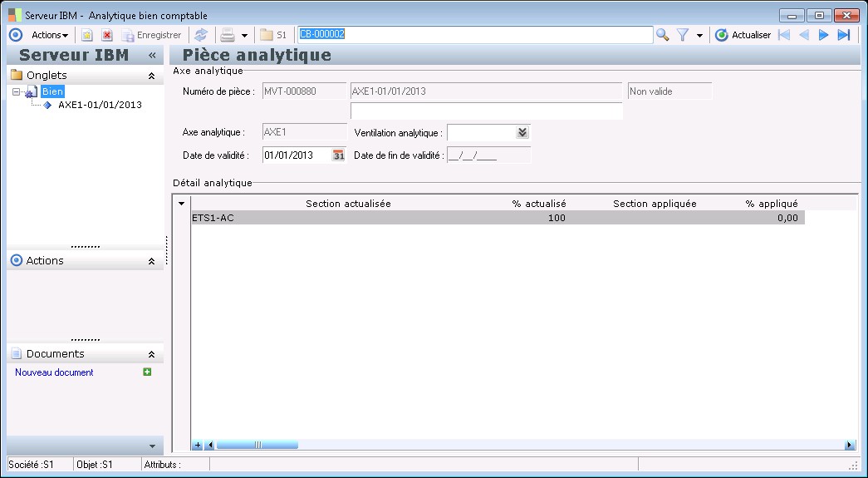Collapse the Bien tree node
Viewport: 868px width, 478px height.
coord(16,92)
